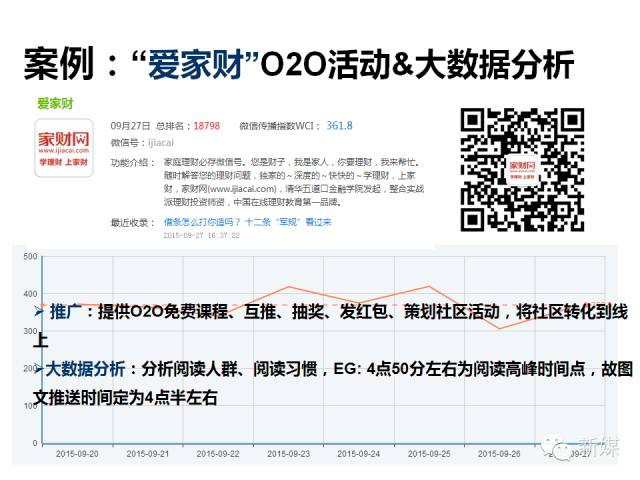This screenshot has width=640, height=480.
Task: Click the chart x-axis label 2015-09-21
Action: [x=148, y=453]
